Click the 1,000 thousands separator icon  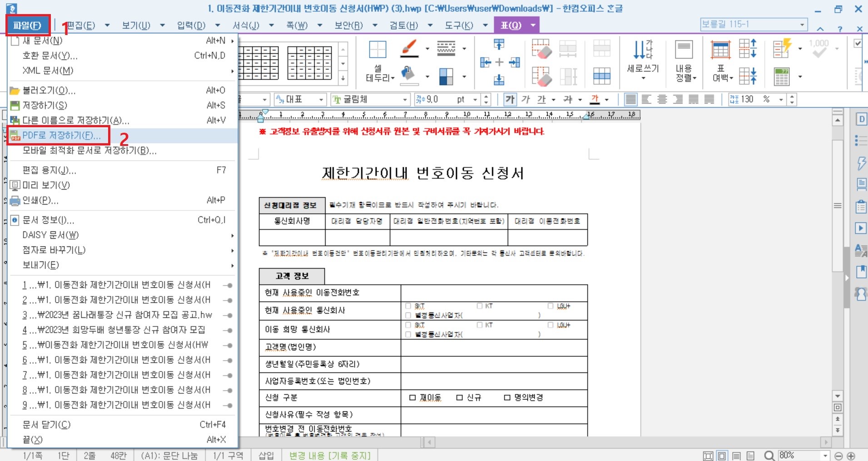819,48
